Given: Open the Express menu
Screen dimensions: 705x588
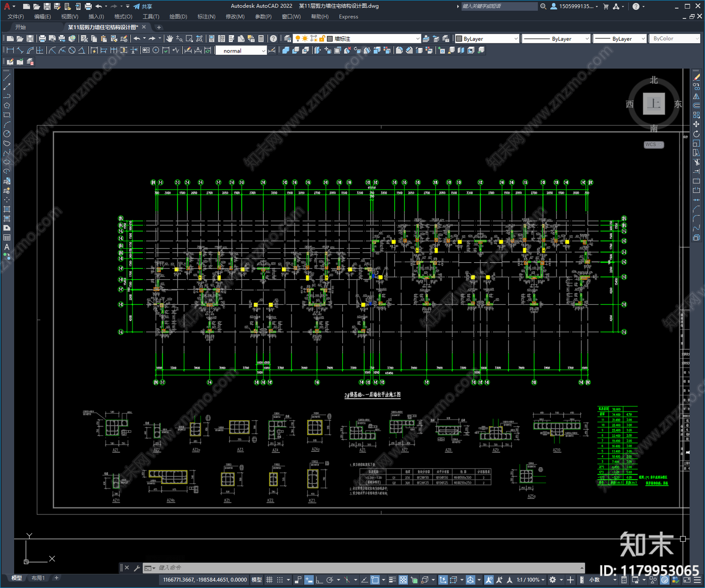Looking at the screenshot, I should pyautogui.click(x=349, y=17).
